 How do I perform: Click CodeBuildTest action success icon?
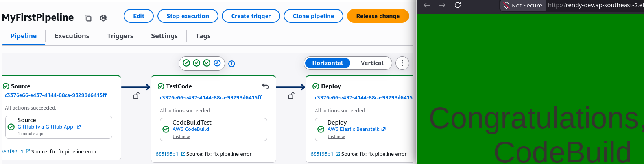coord(166,129)
